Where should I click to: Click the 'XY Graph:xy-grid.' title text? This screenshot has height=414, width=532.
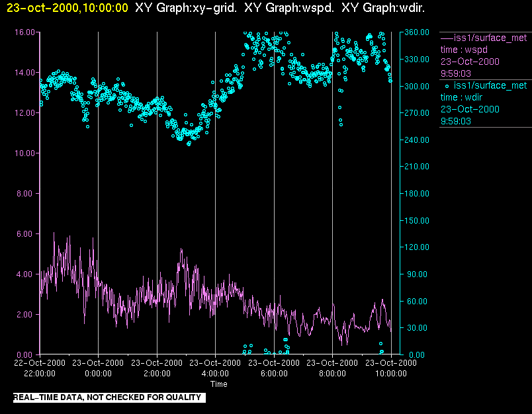click(185, 8)
